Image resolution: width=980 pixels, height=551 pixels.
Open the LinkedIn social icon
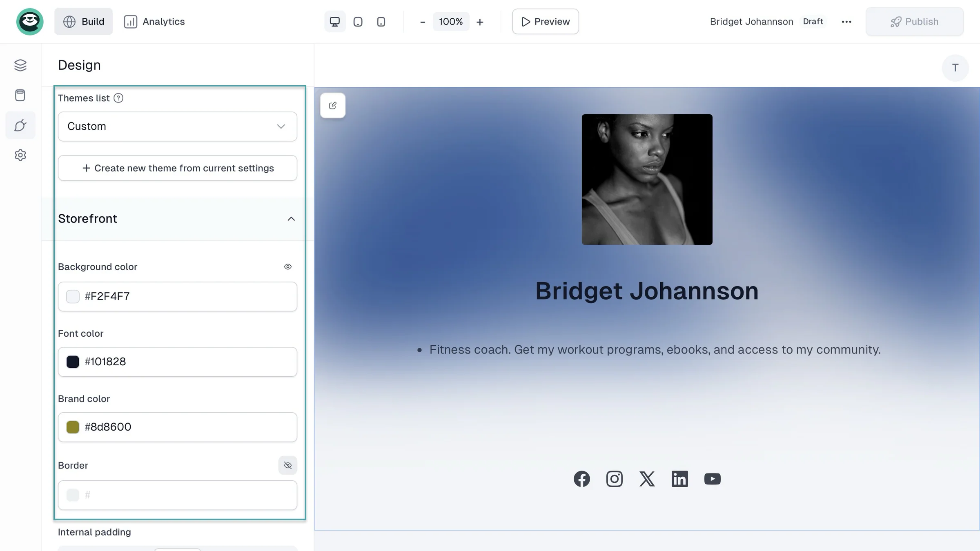pos(680,479)
